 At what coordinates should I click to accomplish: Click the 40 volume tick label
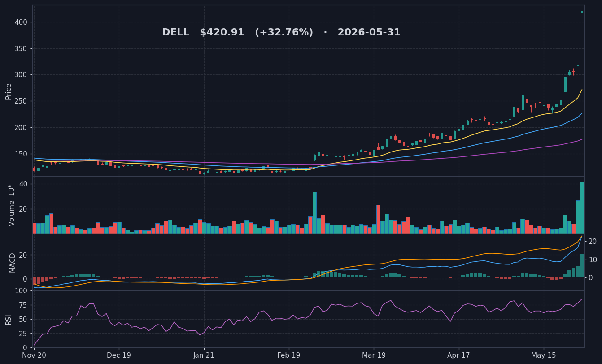pos(23,184)
